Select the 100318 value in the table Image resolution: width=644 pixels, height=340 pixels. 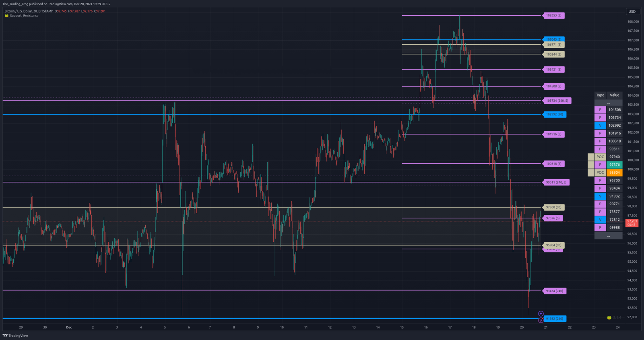[615, 141]
